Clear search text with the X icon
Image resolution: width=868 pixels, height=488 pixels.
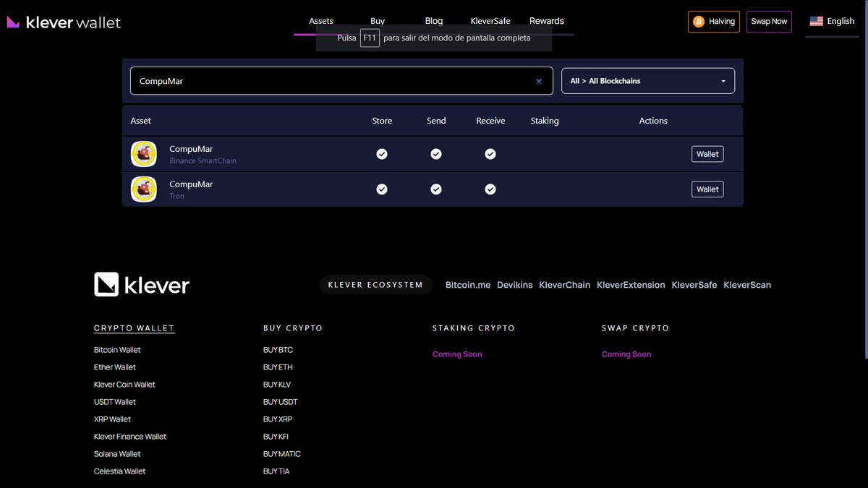(539, 82)
